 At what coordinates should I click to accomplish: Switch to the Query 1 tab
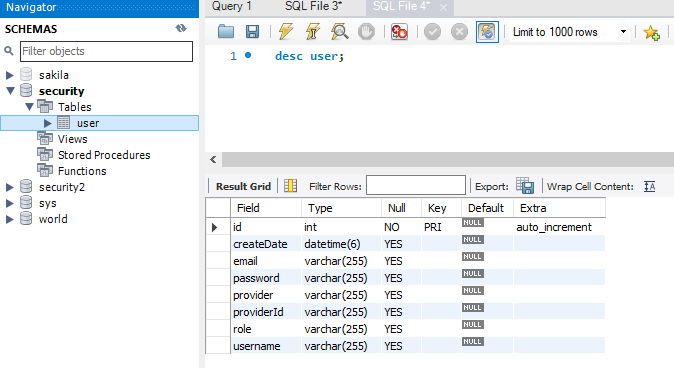tap(232, 6)
